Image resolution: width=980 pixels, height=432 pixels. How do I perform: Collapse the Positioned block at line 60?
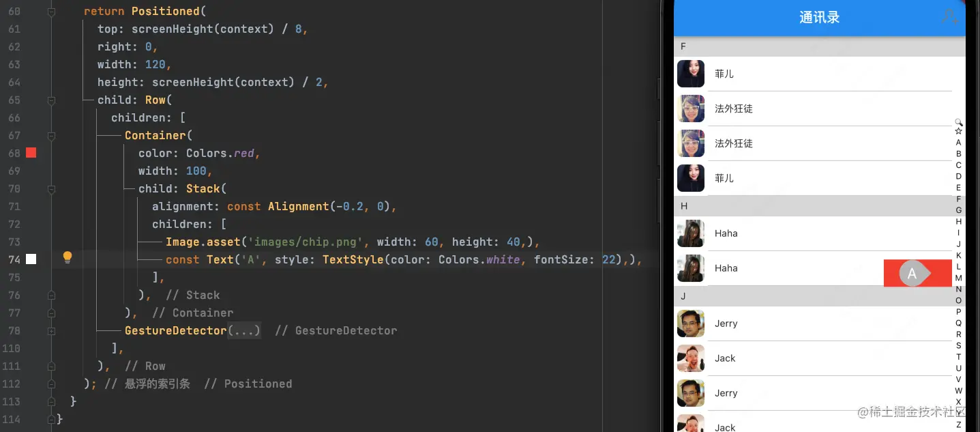[x=52, y=12]
